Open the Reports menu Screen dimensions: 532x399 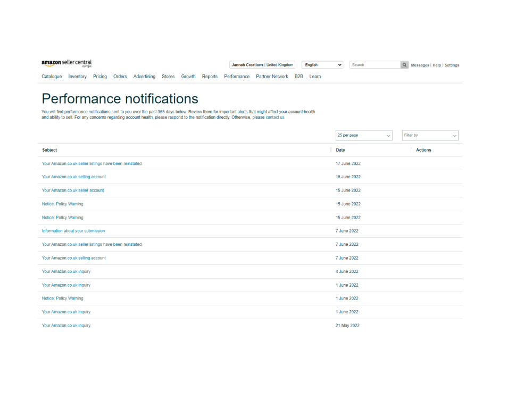click(x=210, y=77)
